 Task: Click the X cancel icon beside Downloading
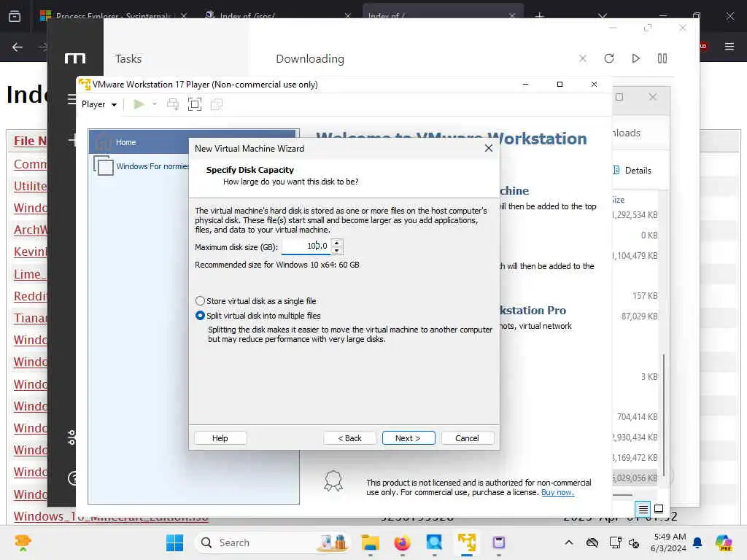(583, 58)
